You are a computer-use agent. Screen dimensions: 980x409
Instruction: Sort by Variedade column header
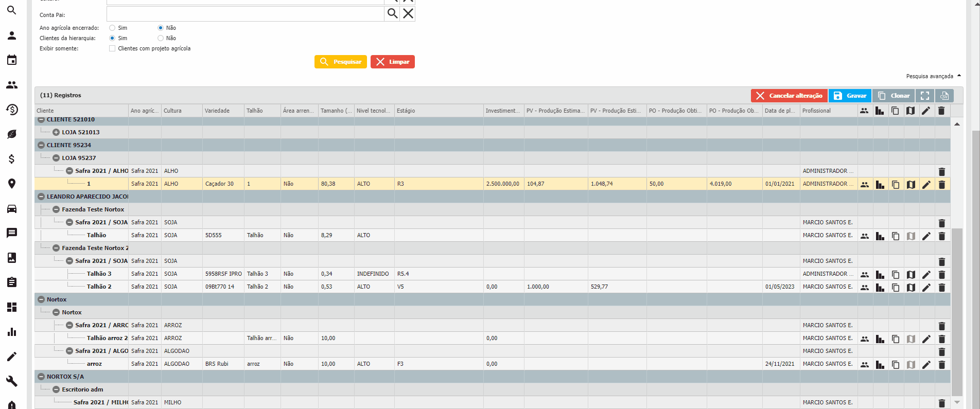(x=223, y=111)
